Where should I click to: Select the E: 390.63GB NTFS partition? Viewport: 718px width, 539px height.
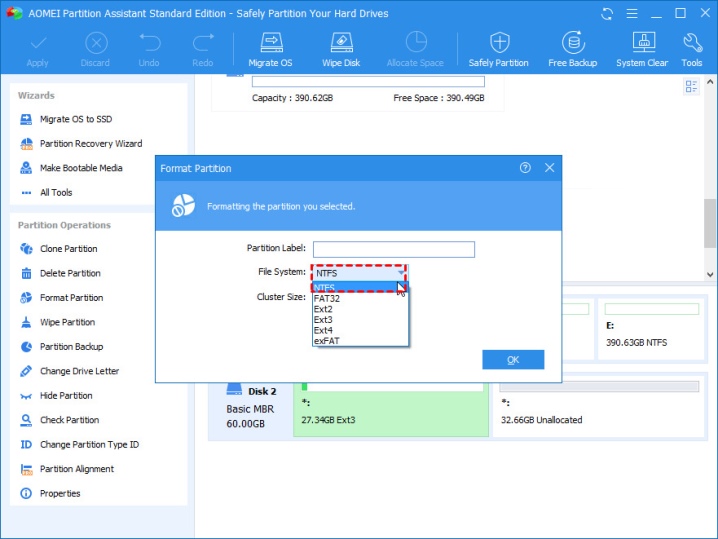click(x=652, y=330)
